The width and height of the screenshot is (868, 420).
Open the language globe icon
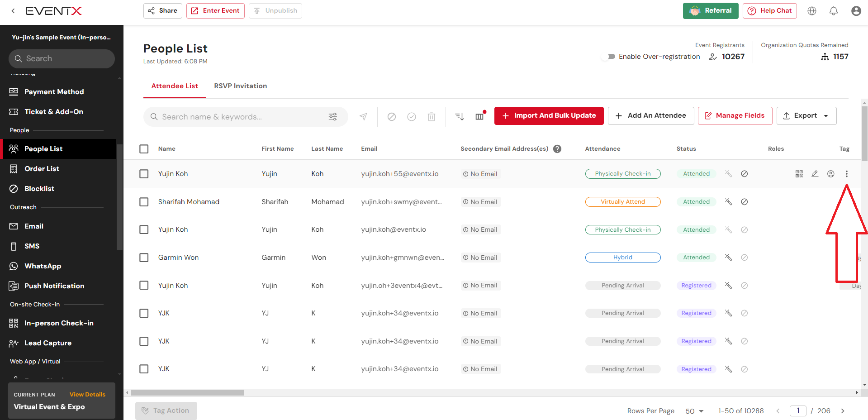pyautogui.click(x=812, y=11)
